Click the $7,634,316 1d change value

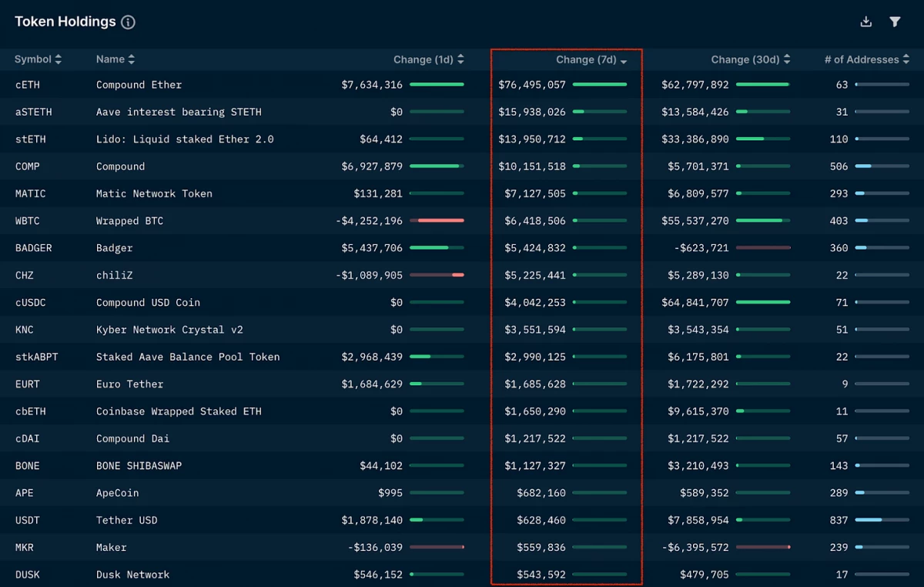tap(372, 85)
